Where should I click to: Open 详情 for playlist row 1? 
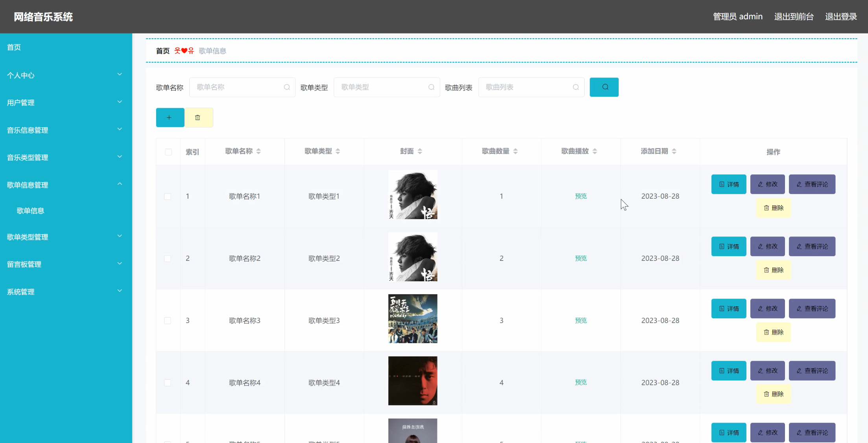click(728, 184)
